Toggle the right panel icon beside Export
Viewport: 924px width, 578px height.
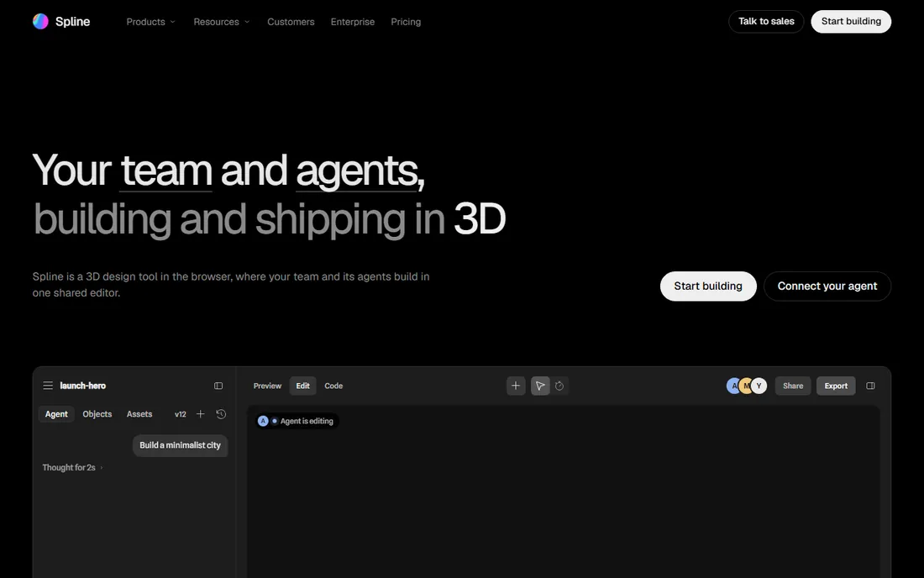tap(870, 386)
